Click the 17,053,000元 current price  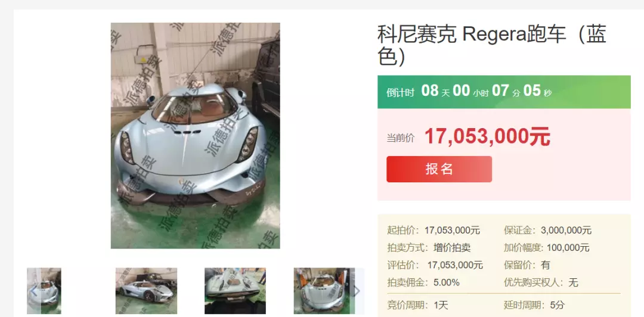point(487,136)
